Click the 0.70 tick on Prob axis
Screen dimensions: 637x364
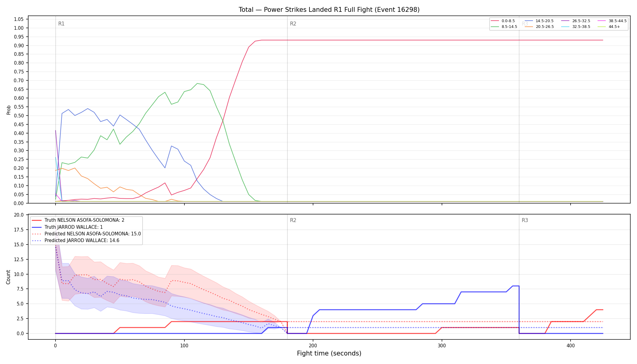click(19, 80)
